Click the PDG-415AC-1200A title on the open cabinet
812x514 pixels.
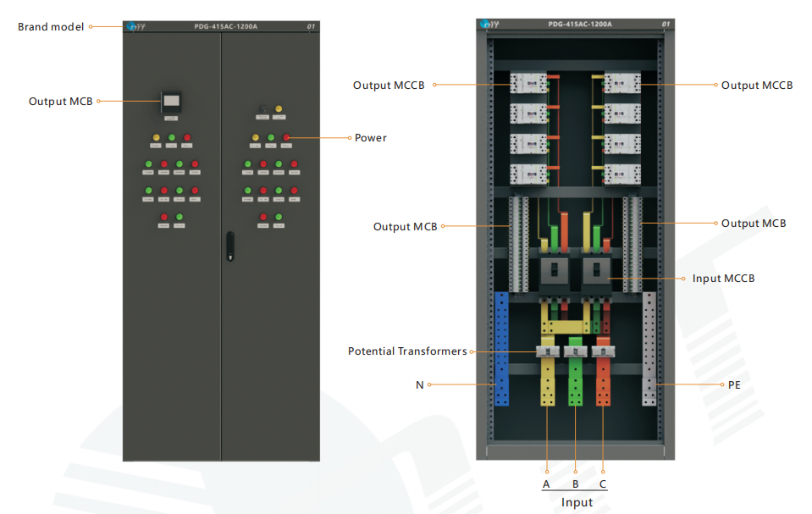580,25
